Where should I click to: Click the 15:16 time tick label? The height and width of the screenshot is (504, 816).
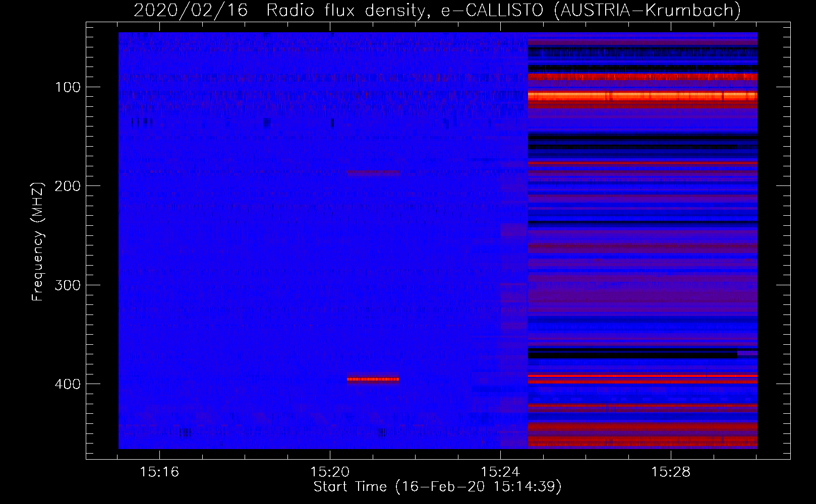[x=159, y=472]
